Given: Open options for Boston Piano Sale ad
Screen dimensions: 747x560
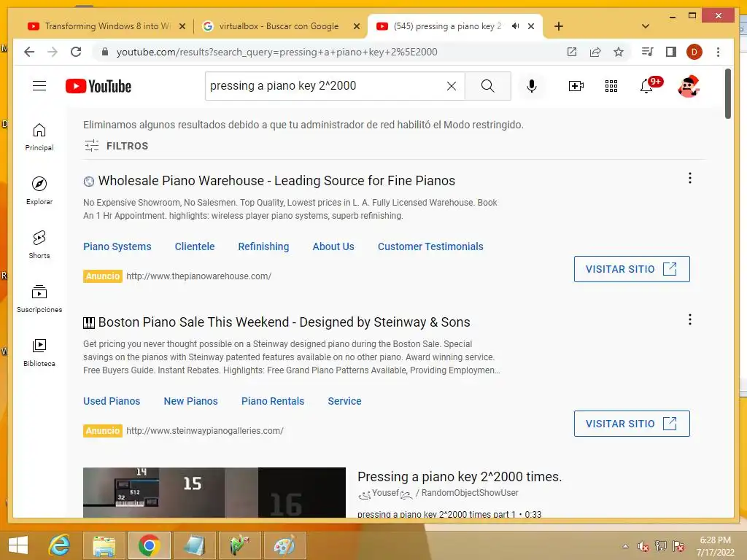Looking at the screenshot, I should [689, 319].
